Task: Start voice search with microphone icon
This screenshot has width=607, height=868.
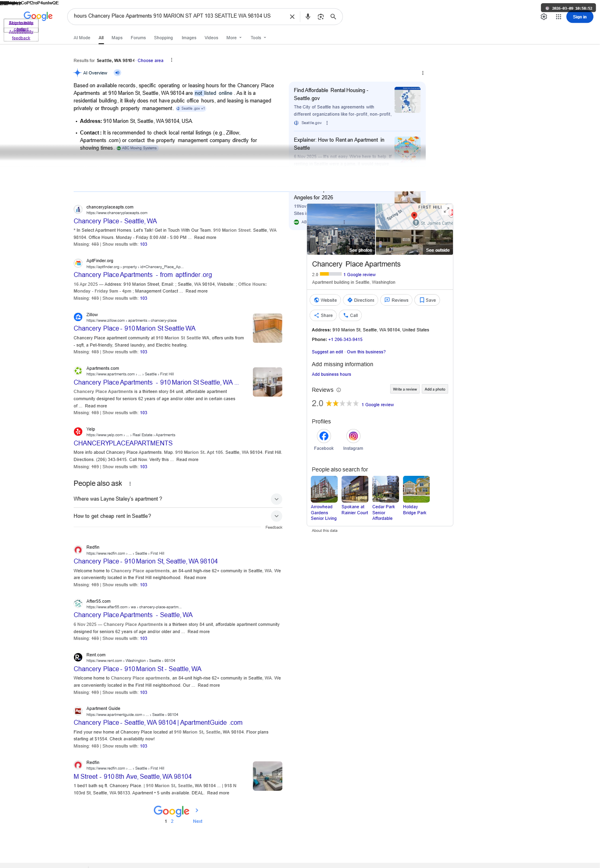Action: pos(308,17)
